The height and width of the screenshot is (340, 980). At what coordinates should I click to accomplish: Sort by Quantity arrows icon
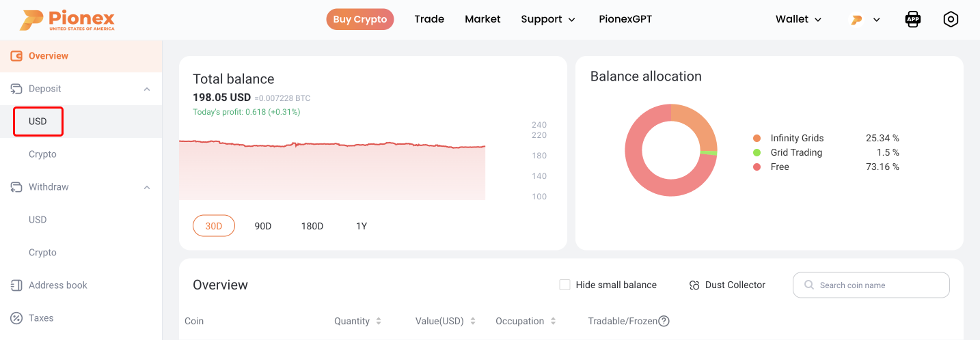[379, 321]
